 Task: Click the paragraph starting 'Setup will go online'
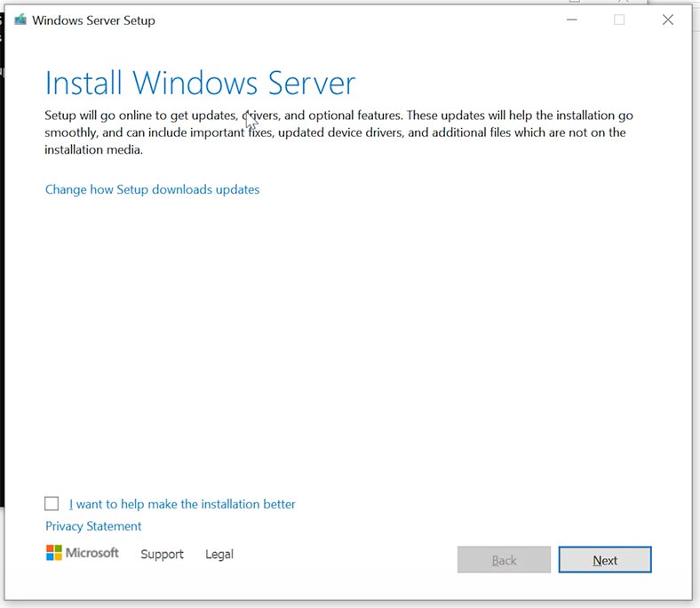(338, 132)
